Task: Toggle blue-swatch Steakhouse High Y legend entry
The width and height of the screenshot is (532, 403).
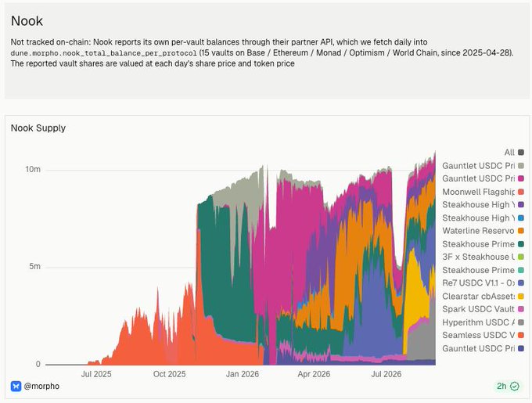Action: (x=483, y=218)
